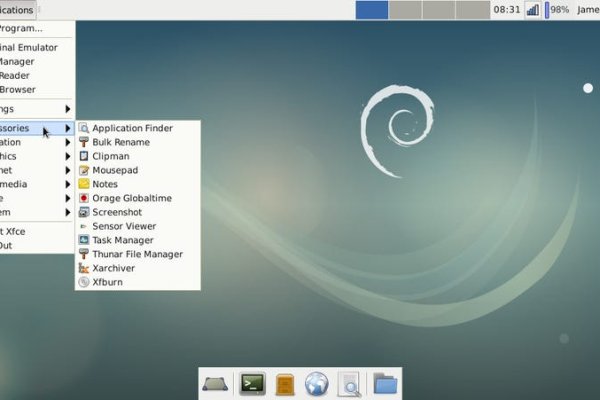Launch the web browser globe in the dock
600x400 pixels.
point(317,382)
